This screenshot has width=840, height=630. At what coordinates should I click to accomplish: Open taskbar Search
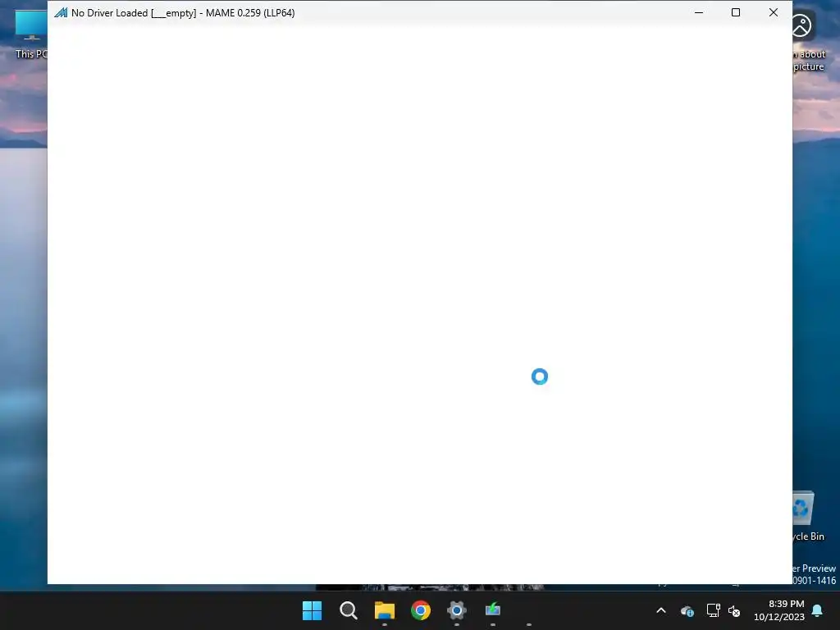point(348,610)
